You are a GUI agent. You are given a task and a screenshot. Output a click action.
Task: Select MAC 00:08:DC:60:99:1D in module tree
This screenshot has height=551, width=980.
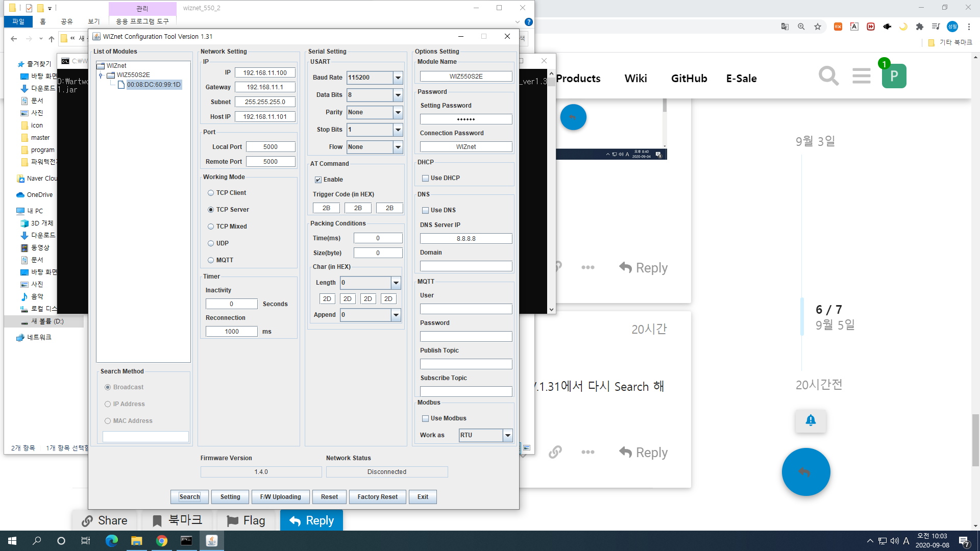(154, 85)
